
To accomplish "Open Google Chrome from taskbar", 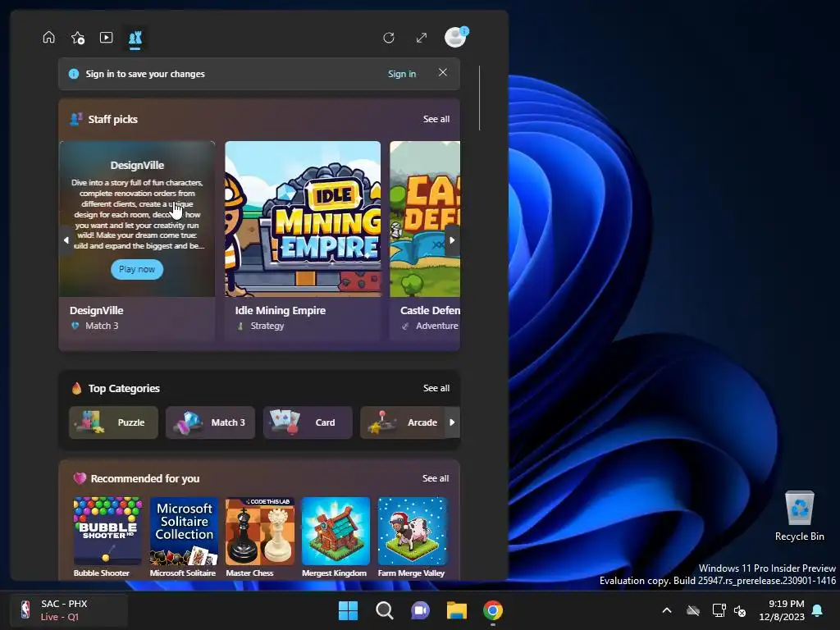I will pos(493,610).
